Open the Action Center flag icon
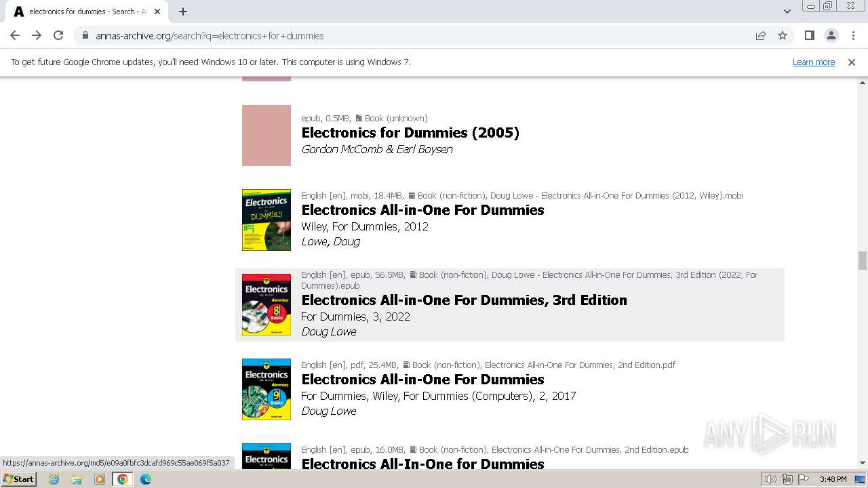This screenshot has width=868, height=488. tap(802, 479)
